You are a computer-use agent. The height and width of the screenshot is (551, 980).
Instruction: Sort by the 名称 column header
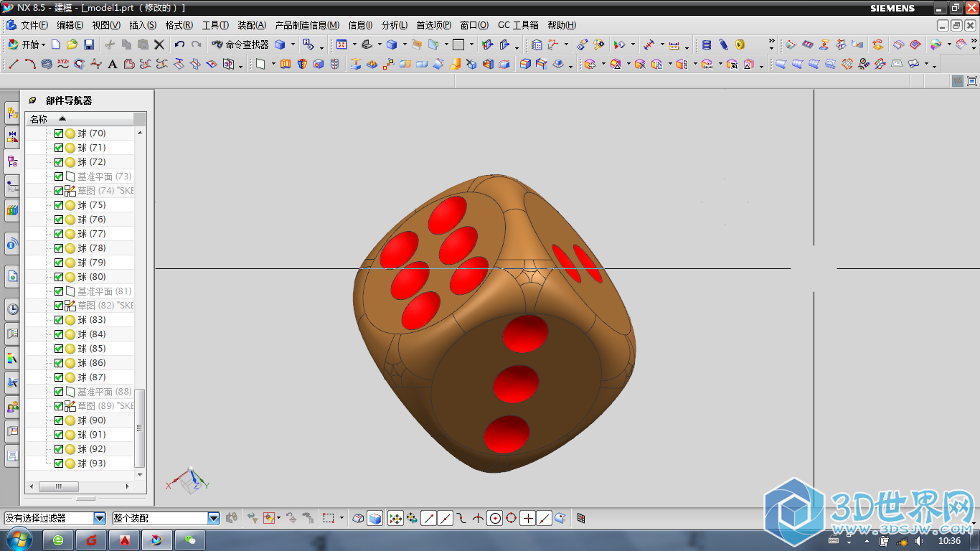pos(79,119)
